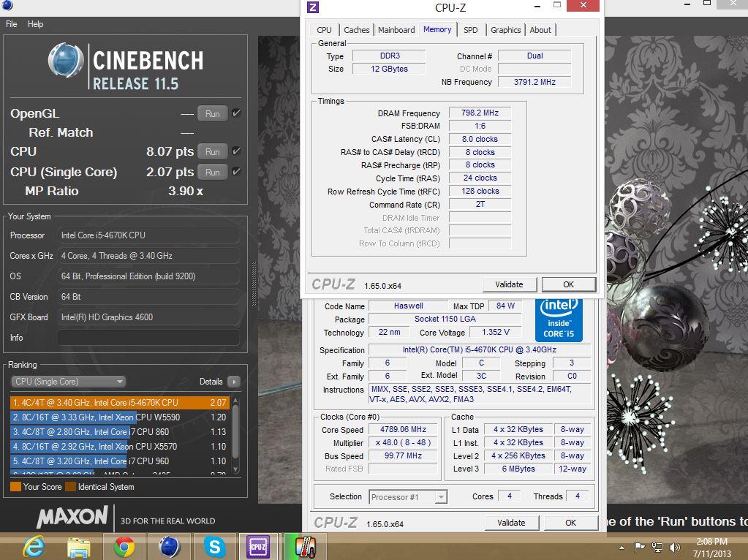Image resolution: width=748 pixels, height=560 pixels.
Task: Click the Cinebench window title icon
Action: (x=7, y=5)
